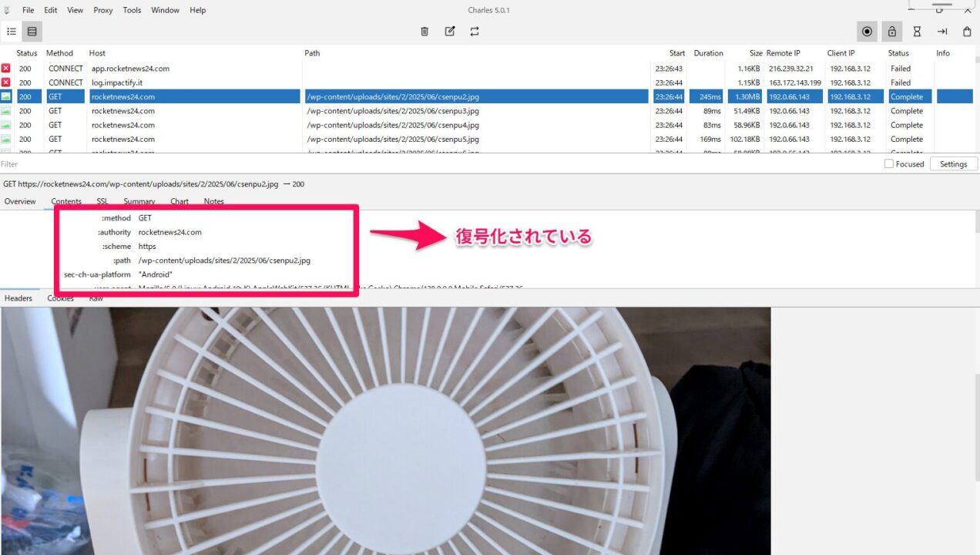Clear the session with the trash icon
This screenshot has width=980, height=555.
(x=425, y=32)
